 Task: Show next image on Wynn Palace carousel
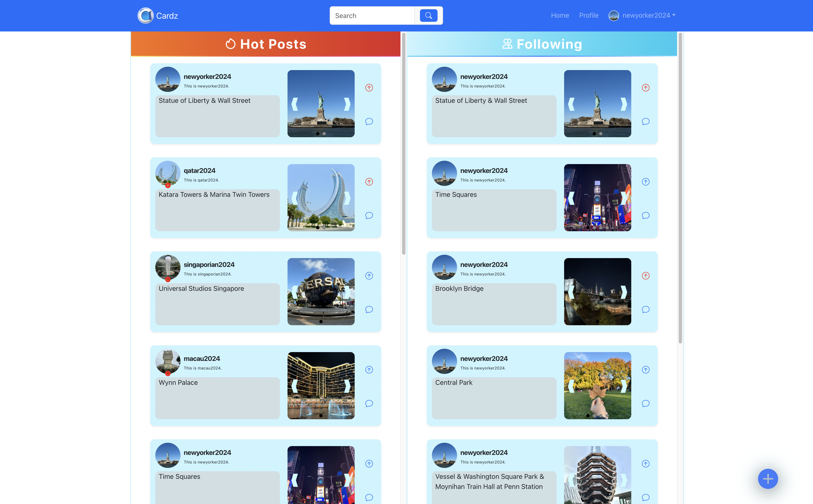(x=347, y=386)
